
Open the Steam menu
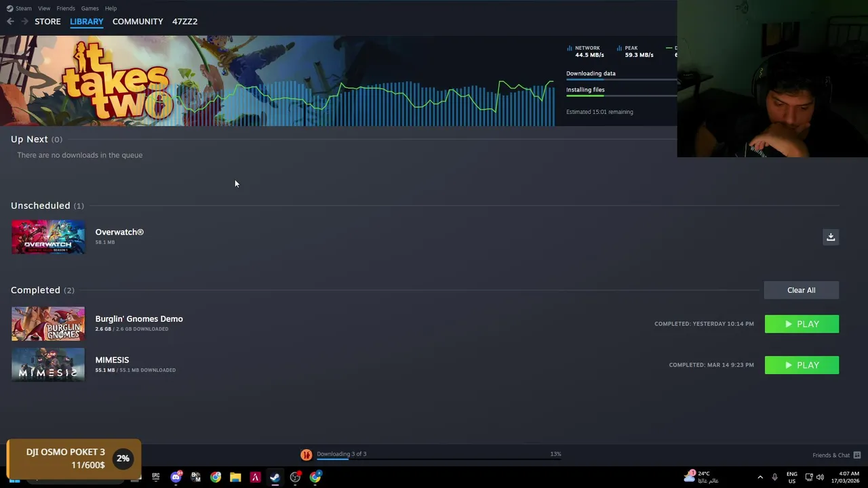coord(19,8)
